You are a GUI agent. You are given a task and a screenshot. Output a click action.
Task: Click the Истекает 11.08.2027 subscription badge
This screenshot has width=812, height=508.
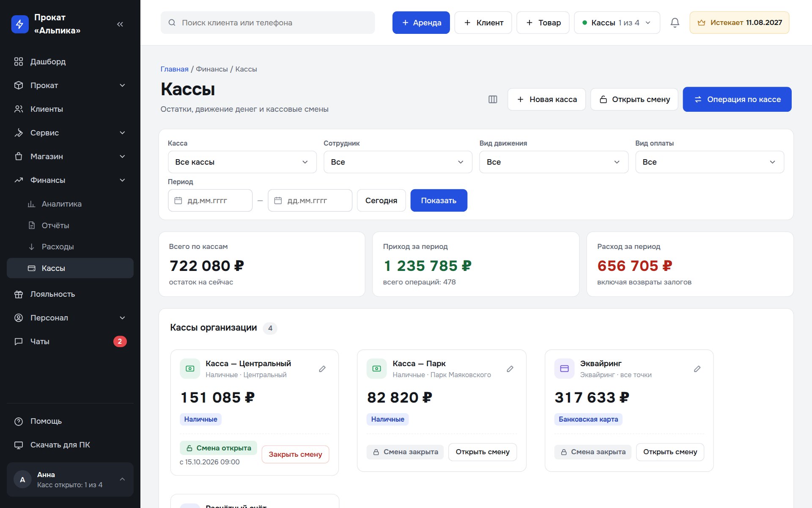coord(739,22)
